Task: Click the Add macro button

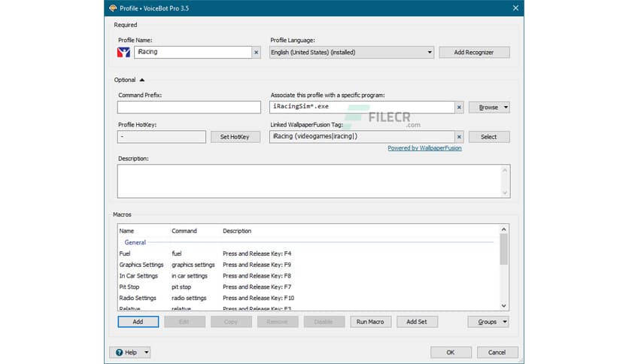Action: pyautogui.click(x=138, y=322)
